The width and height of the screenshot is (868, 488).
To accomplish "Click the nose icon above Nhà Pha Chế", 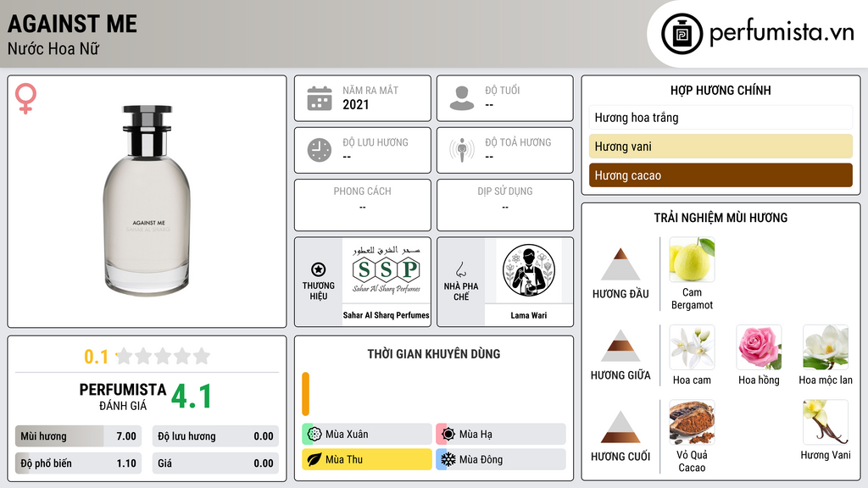I will (x=460, y=269).
